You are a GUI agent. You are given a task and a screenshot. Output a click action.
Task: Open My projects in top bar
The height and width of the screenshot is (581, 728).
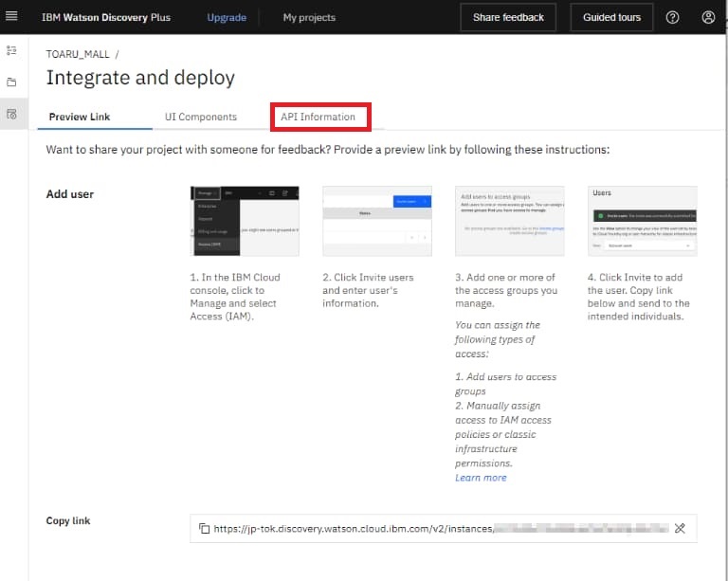pyautogui.click(x=309, y=17)
